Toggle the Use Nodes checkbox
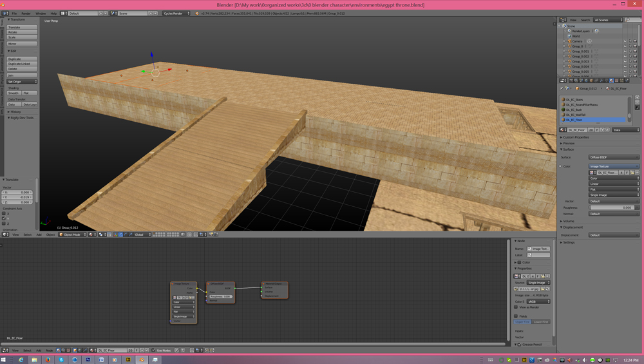 coord(154,350)
